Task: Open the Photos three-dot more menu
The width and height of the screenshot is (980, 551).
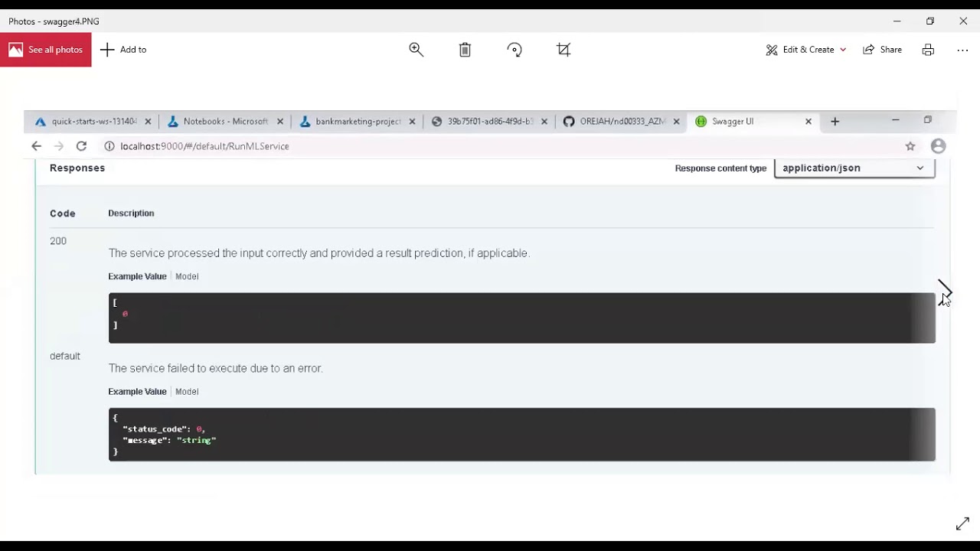Action: point(962,50)
